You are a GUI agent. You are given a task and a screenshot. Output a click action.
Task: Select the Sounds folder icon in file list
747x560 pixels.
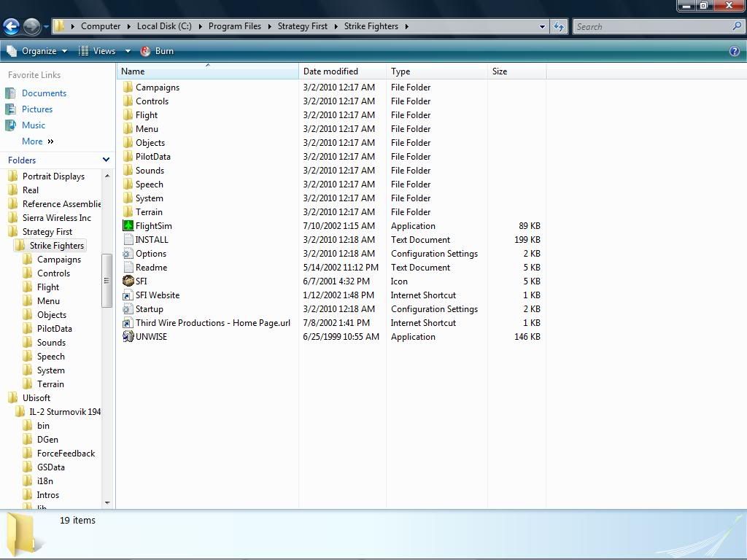(x=128, y=171)
